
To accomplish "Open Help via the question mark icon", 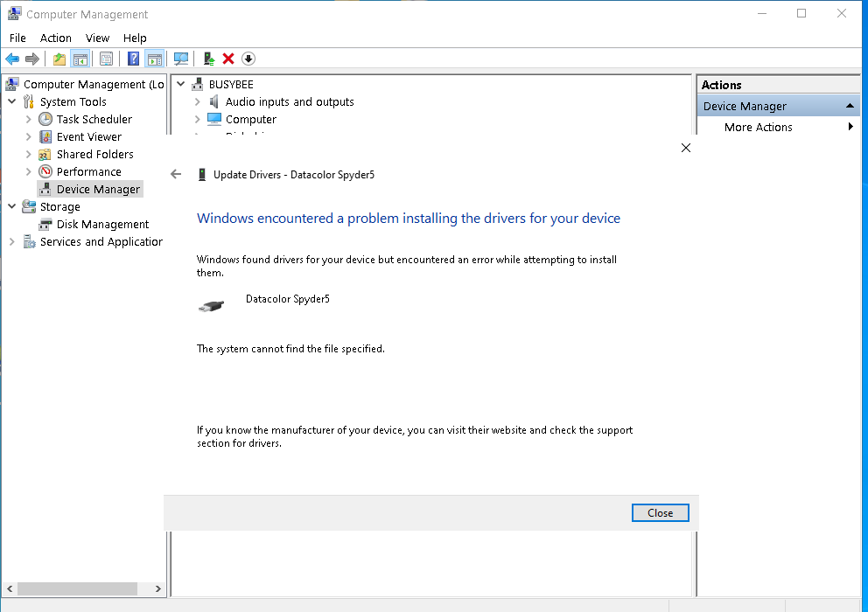I will [x=133, y=59].
